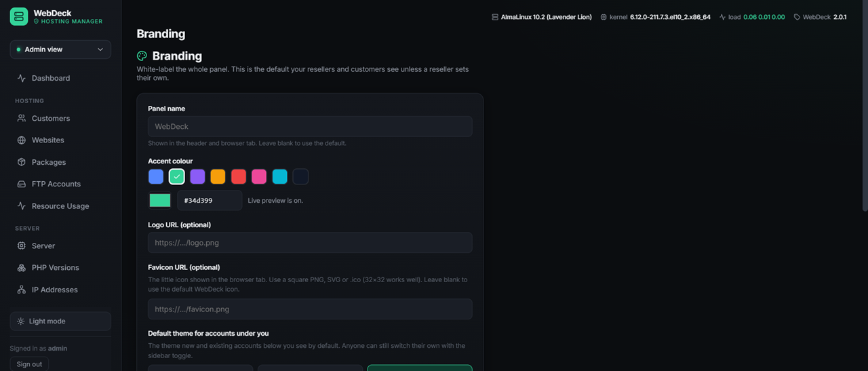Image resolution: width=868 pixels, height=371 pixels.
Task: Navigate to Packages
Action: [x=60, y=162]
